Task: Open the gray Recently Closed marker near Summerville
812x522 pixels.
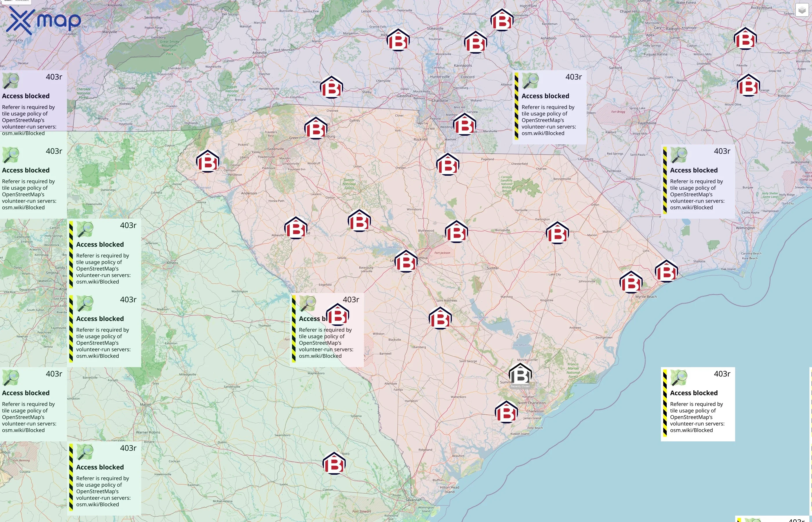Action: coord(520,375)
